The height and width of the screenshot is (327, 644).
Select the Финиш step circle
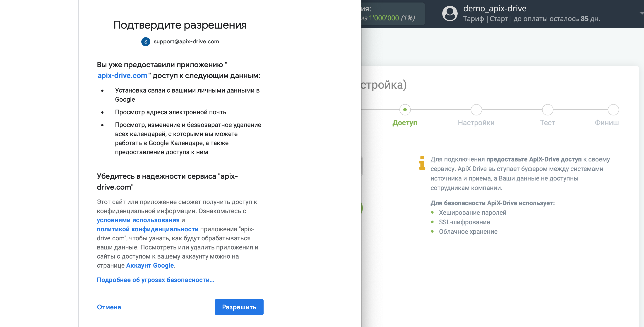(x=613, y=110)
